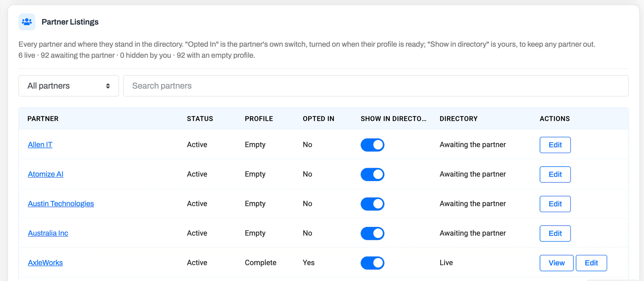Open the Australia Inc partner link
Screen dimensions: 644x281
click(x=48, y=233)
